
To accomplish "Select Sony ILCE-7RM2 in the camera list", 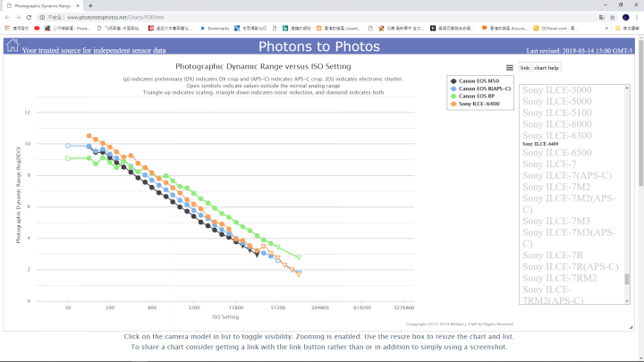I will pos(560,278).
